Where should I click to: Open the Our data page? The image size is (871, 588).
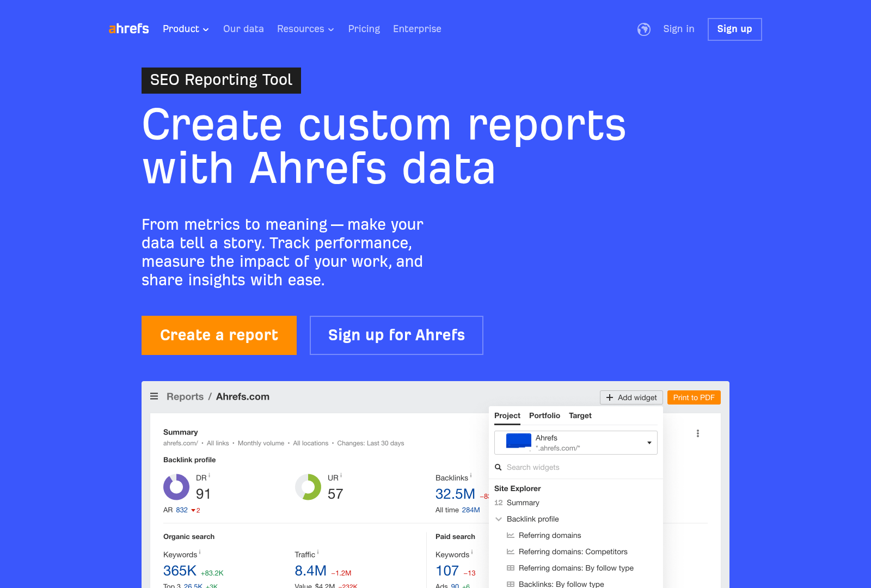point(243,29)
